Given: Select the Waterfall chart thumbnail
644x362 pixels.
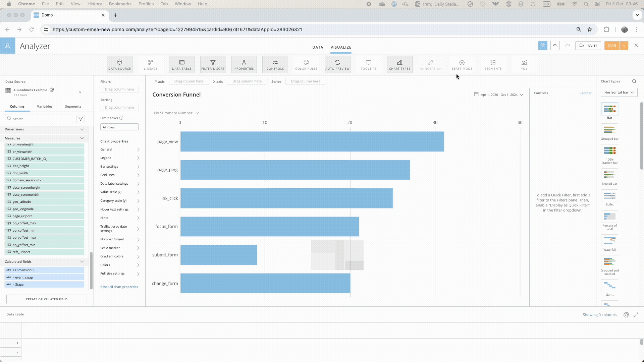Looking at the screenshot, I should pyautogui.click(x=609, y=241).
